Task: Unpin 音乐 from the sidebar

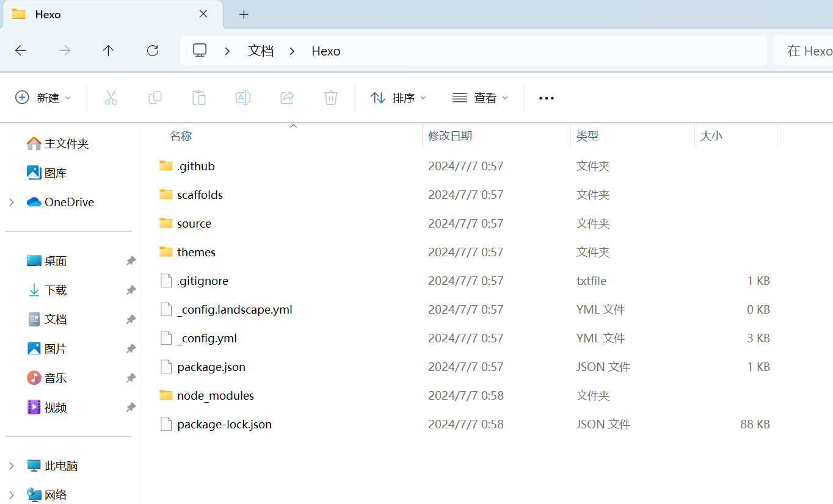Action: 131,378
